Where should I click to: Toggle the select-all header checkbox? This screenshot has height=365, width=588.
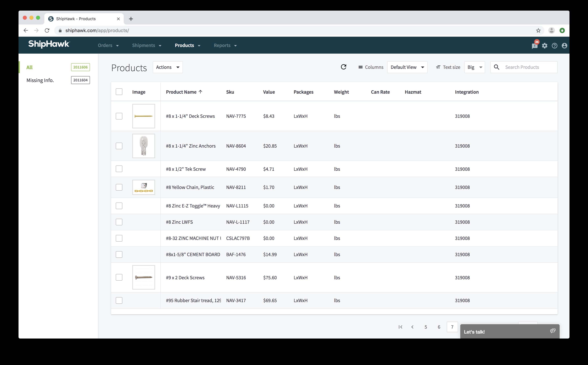[x=119, y=92]
